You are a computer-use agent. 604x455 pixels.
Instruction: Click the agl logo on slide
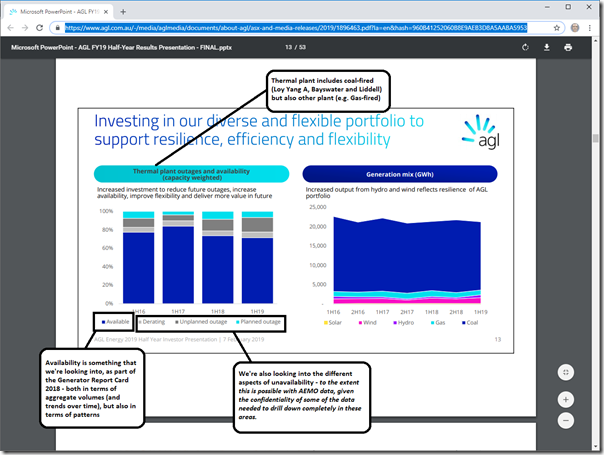point(482,132)
